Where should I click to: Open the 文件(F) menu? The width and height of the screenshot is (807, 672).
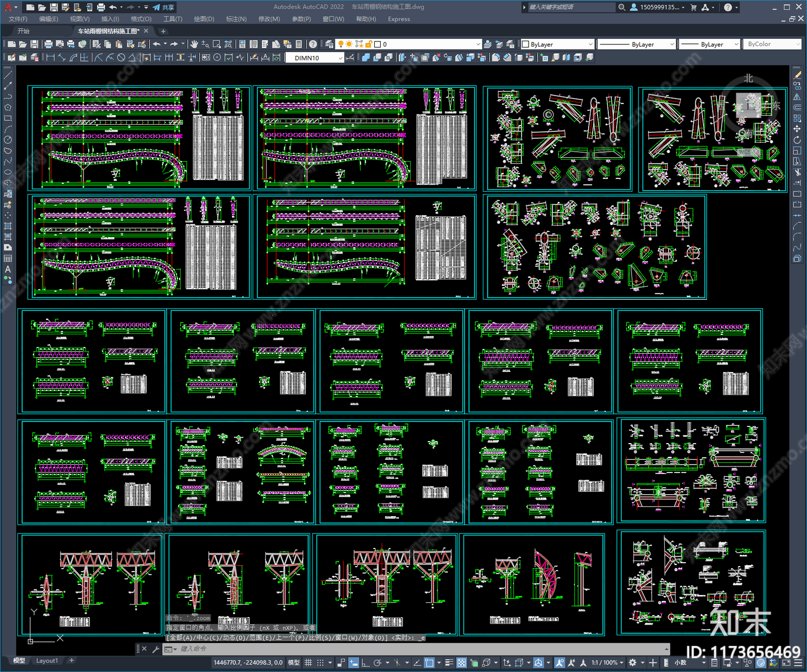[x=18, y=19]
